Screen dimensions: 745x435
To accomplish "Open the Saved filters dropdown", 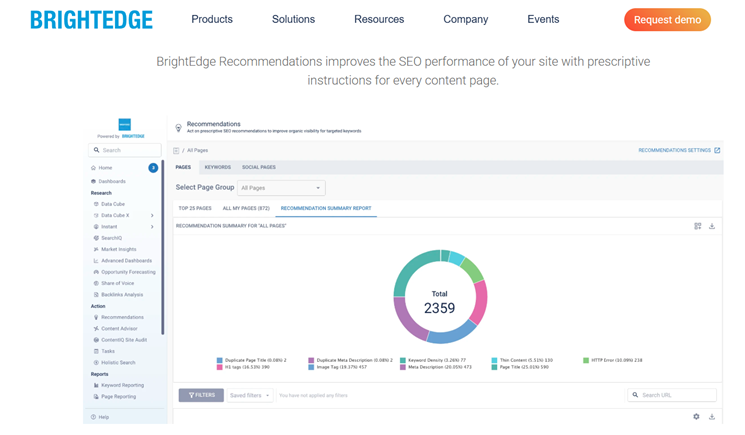I will 250,395.
